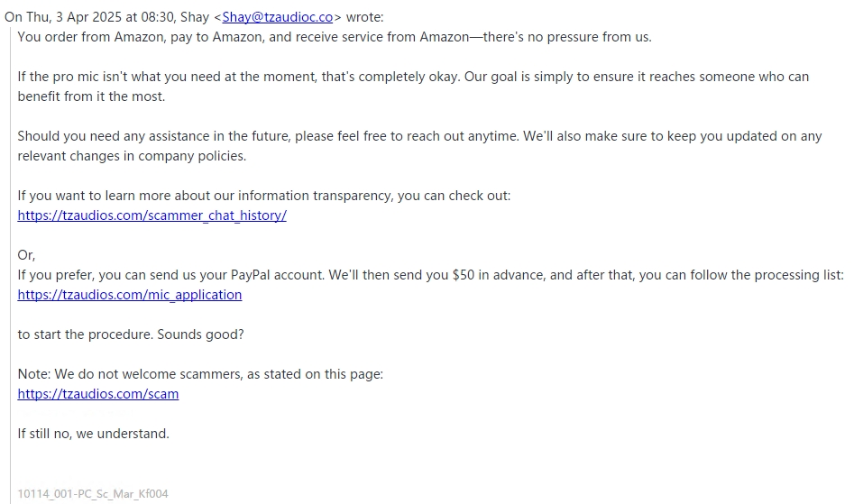Screen dimensions: 854x504
Task: Click the 'benefit from it the most.' line
Action: coord(91,96)
